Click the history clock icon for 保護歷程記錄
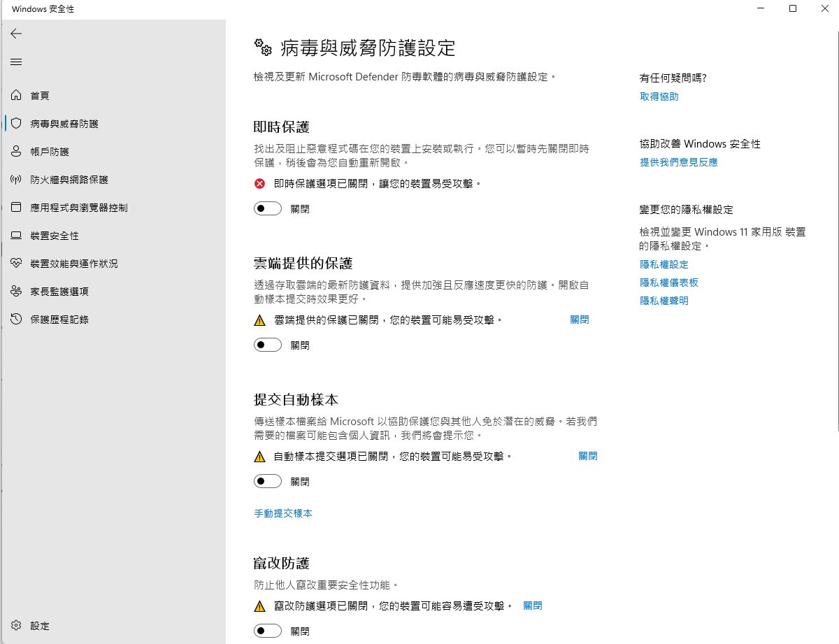This screenshot has width=839, height=644. coord(16,320)
